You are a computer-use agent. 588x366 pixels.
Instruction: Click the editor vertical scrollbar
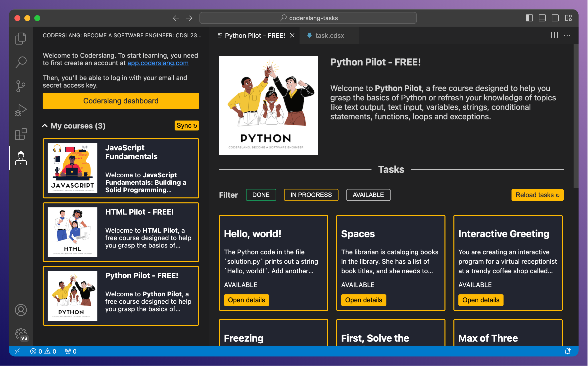[576, 116]
